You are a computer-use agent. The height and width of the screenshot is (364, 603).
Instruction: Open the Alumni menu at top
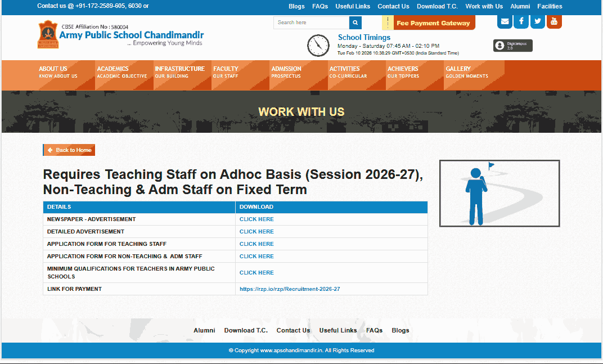point(520,6)
